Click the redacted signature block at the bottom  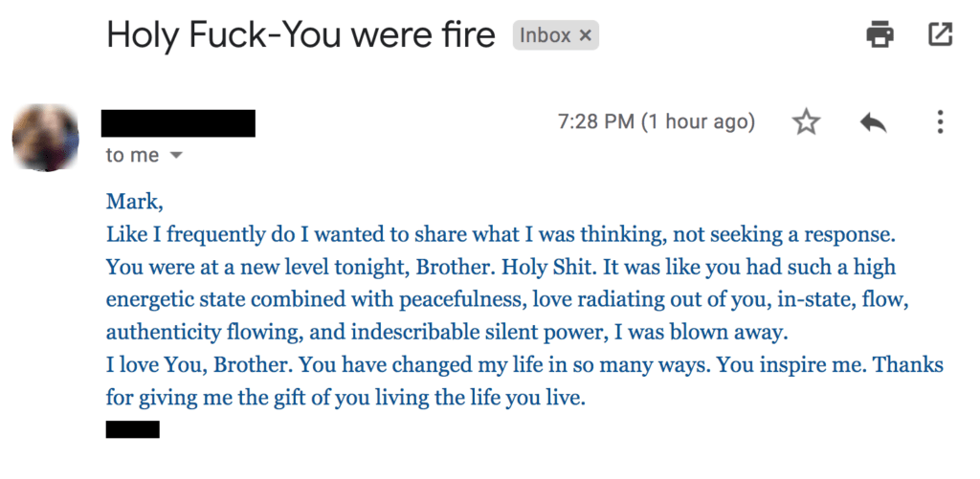132,429
